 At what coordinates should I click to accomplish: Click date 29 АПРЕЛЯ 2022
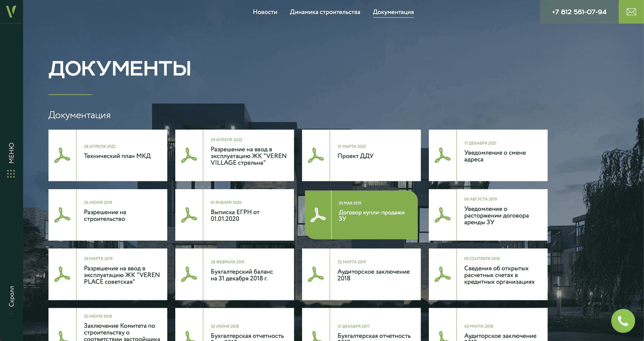pyautogui.click(x=226, y=140)
